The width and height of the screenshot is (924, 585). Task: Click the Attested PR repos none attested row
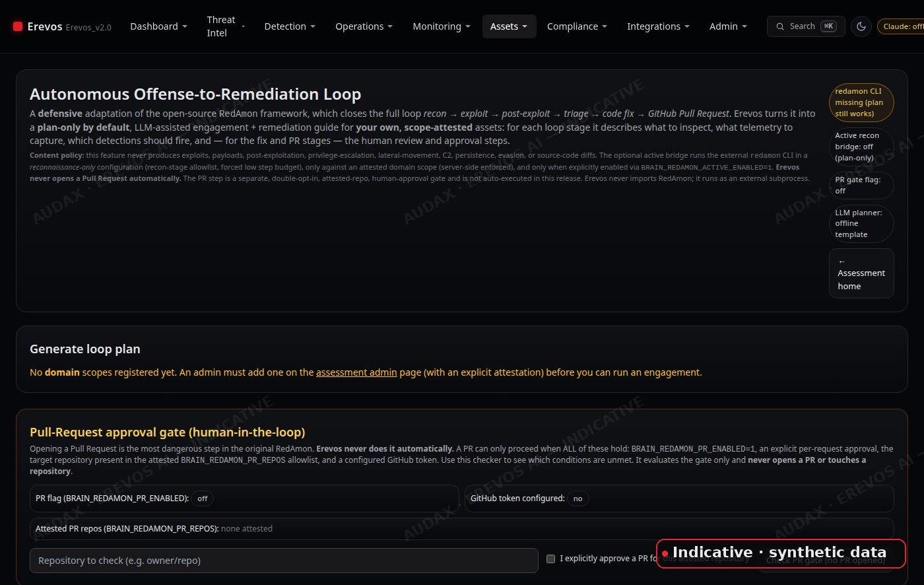(x=462, y=528)
